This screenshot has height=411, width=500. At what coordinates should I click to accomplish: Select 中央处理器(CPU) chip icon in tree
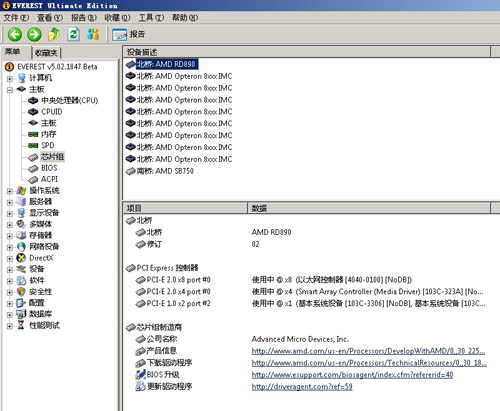tap(33, 100)
